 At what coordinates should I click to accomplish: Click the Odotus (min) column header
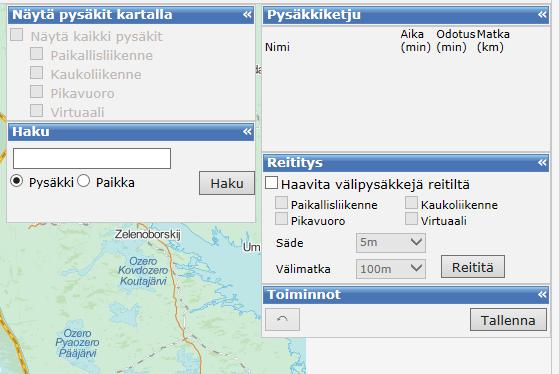pos(456,41)
